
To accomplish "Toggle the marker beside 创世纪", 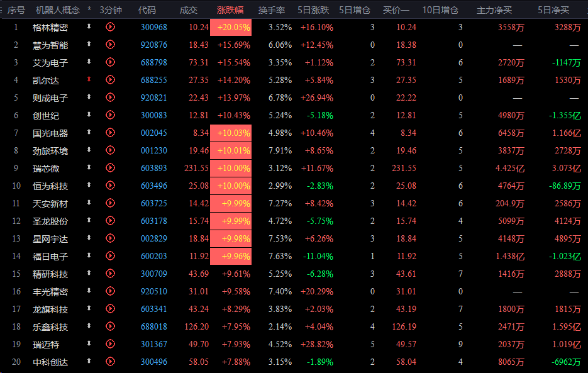I will [x=89, y=114].
